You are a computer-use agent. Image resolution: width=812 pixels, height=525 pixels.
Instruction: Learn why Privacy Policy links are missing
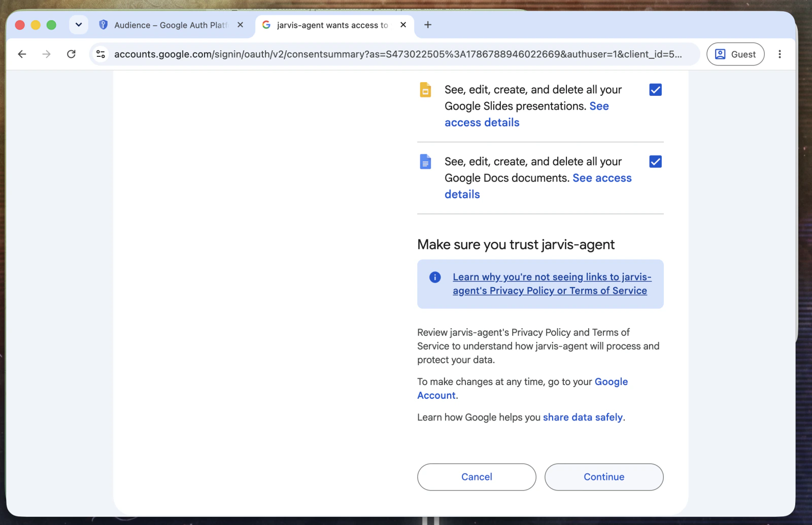click(552, 284)
